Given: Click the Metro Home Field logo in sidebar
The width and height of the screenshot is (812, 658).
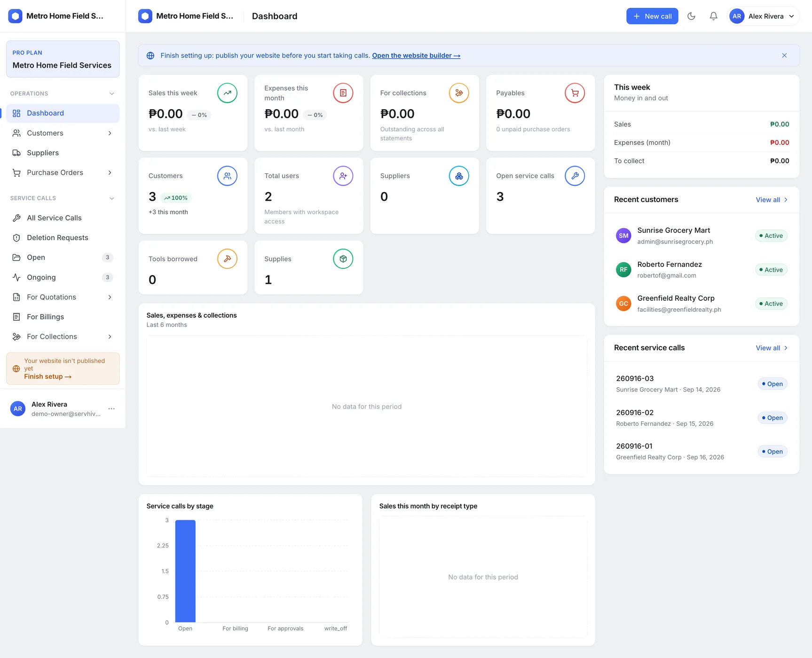Looking at the screenshot, I should [16, 16].
